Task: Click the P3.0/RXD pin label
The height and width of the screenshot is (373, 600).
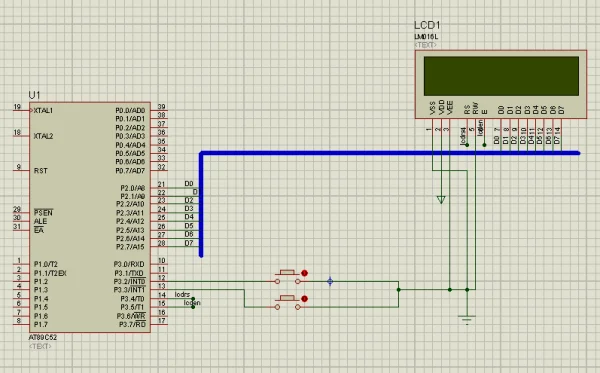Action: point(129,264)
